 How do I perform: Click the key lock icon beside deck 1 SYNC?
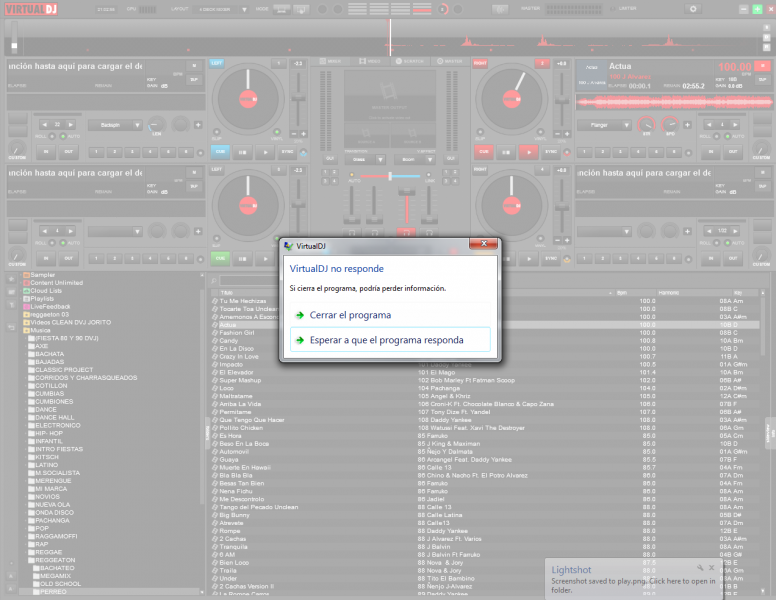pos(303,153)
